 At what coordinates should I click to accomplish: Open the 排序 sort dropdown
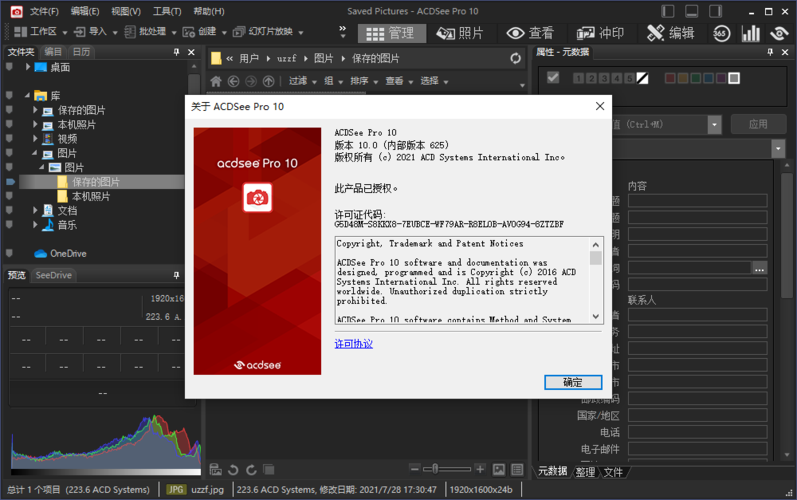(364, 81)
